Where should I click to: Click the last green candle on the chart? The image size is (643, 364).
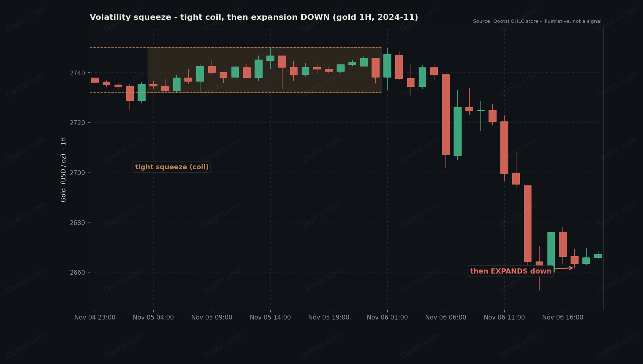point(598,256)
